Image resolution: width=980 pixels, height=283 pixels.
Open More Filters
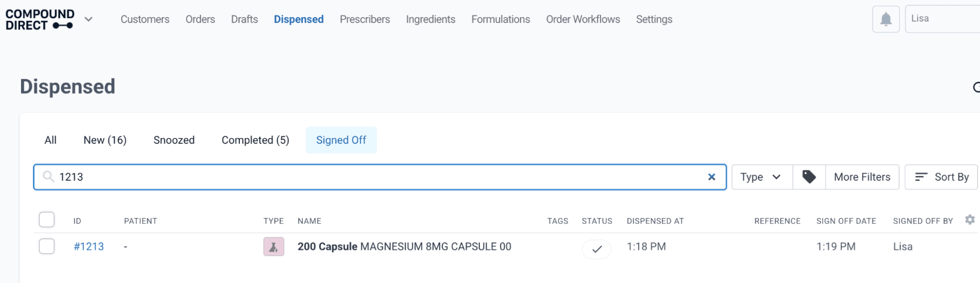(862, 177)
